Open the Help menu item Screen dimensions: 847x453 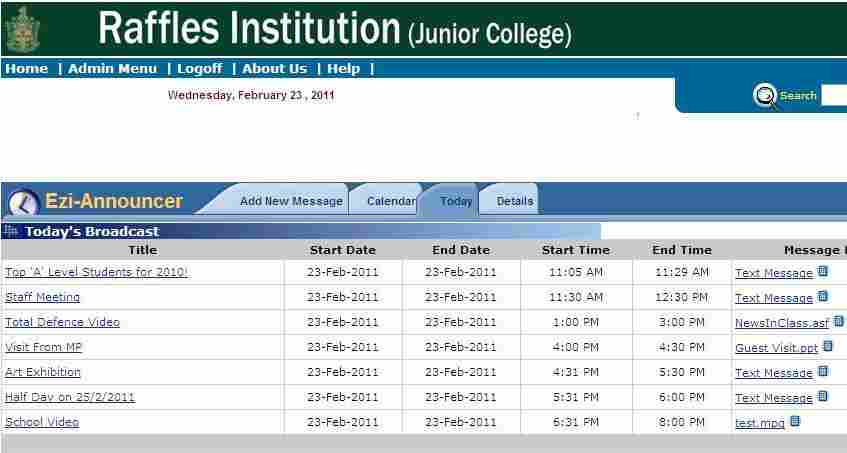(x=344, y=69)
